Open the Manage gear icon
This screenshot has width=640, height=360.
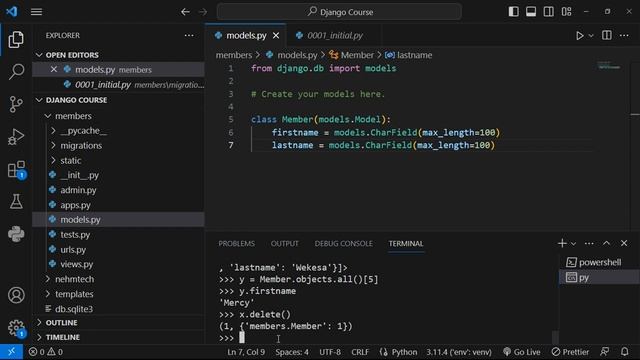[16, 327]
